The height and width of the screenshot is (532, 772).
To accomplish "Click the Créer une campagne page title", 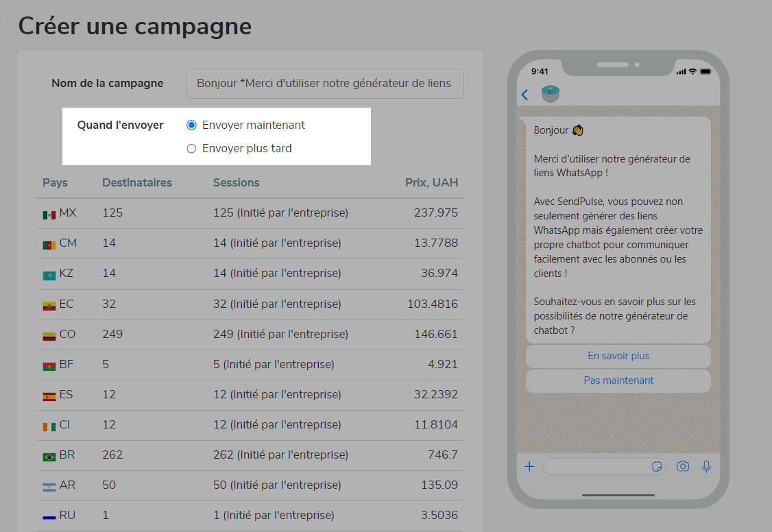I will pyautogui.click(x=134, y=26).
